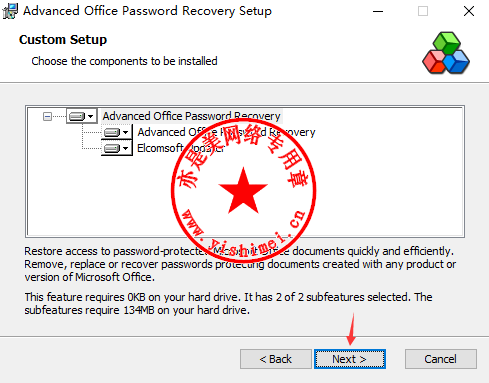The width and height of the screenshot is (489, 383).
Task: Click the drive icon for the root feature
Action: [77, 116]
